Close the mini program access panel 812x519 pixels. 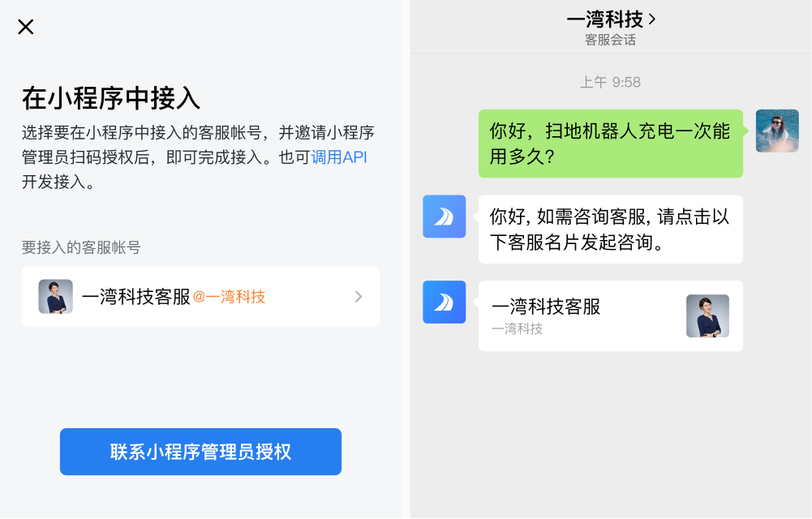(26, 27)
